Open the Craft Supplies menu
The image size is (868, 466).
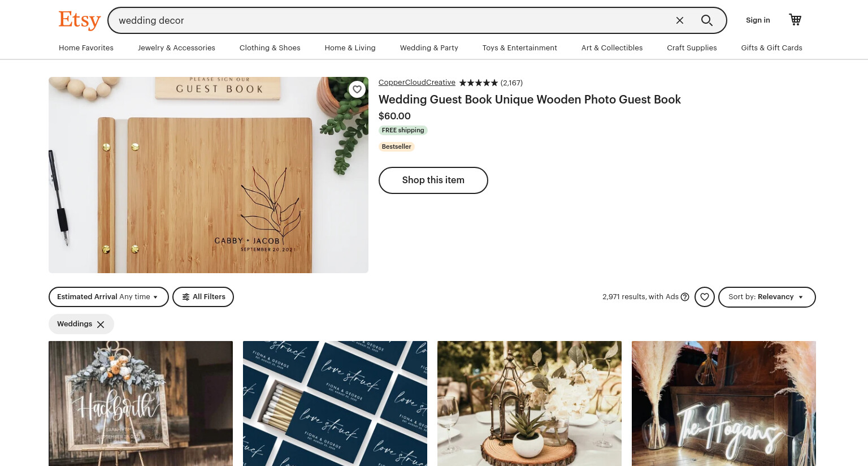pyautogui.click(x=692, y=48)
